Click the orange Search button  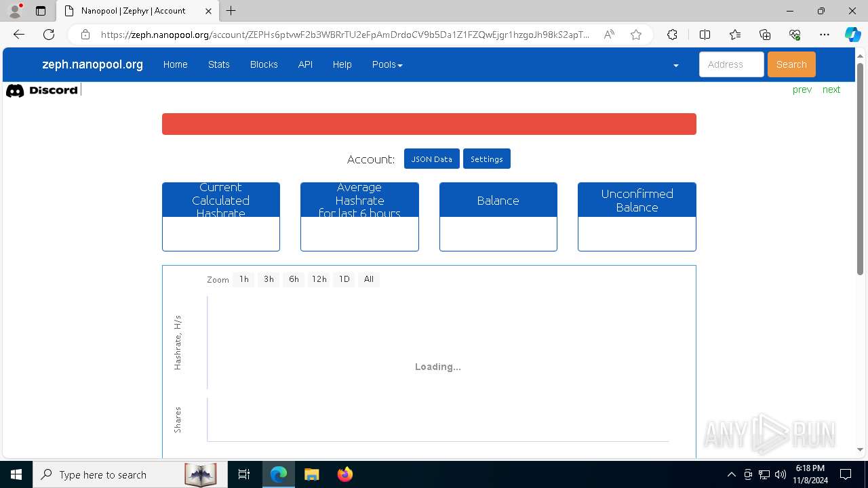(791, 64)
